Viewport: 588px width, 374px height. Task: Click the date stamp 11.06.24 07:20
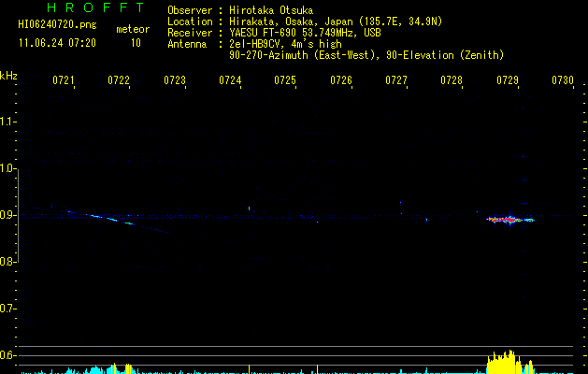pos(57,43)
